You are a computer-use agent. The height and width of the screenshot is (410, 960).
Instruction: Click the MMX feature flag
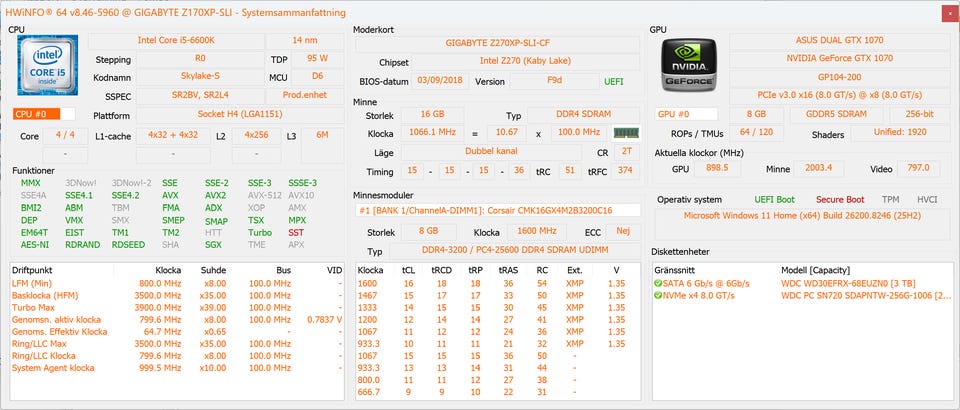tap(31, 183)
